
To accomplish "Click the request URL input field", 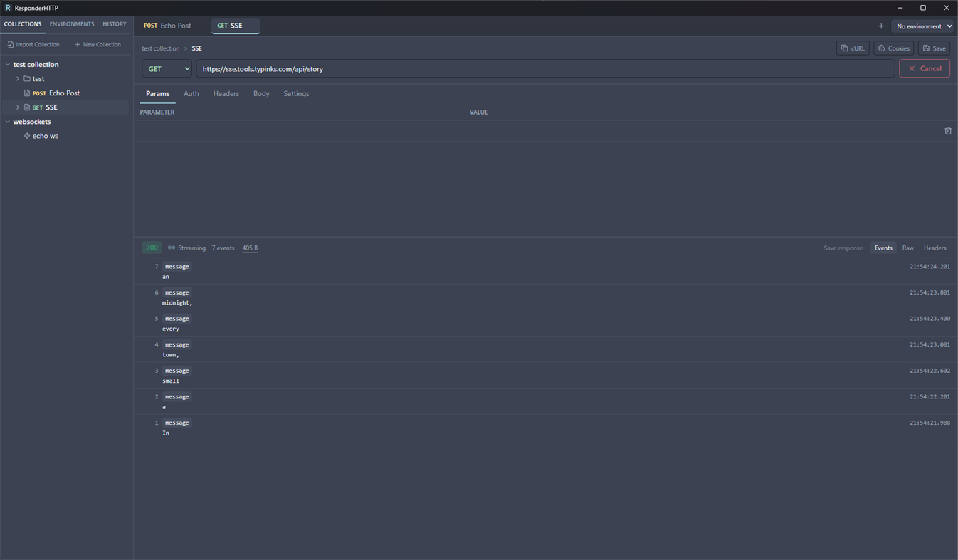I will [545, 69].
